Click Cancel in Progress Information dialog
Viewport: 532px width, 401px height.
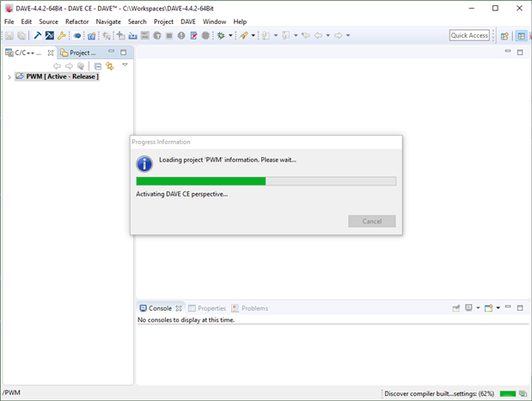tap(372, 222)
